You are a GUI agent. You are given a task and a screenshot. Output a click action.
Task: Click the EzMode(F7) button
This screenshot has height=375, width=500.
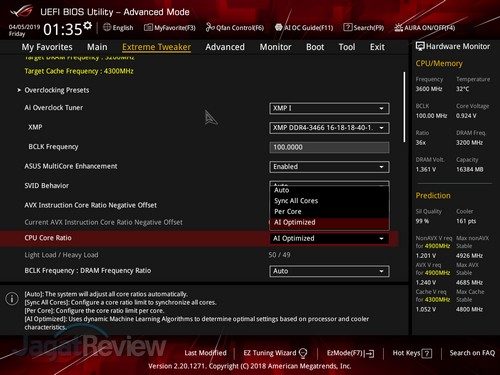(x=350, y=353)
